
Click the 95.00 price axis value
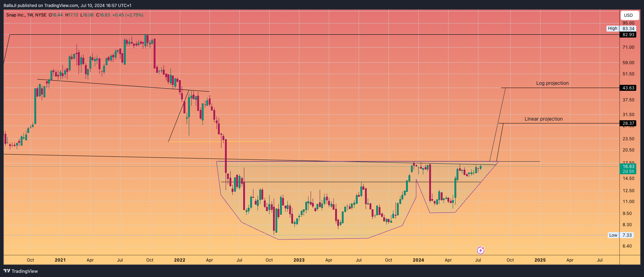click(x=628, y=23)
